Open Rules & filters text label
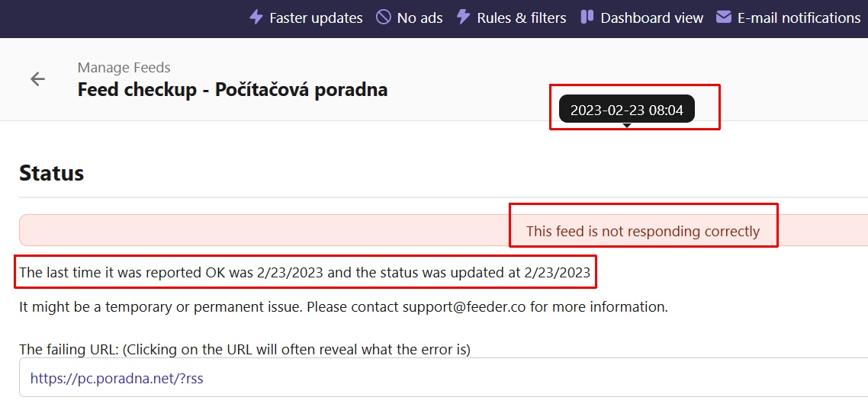 522,18
